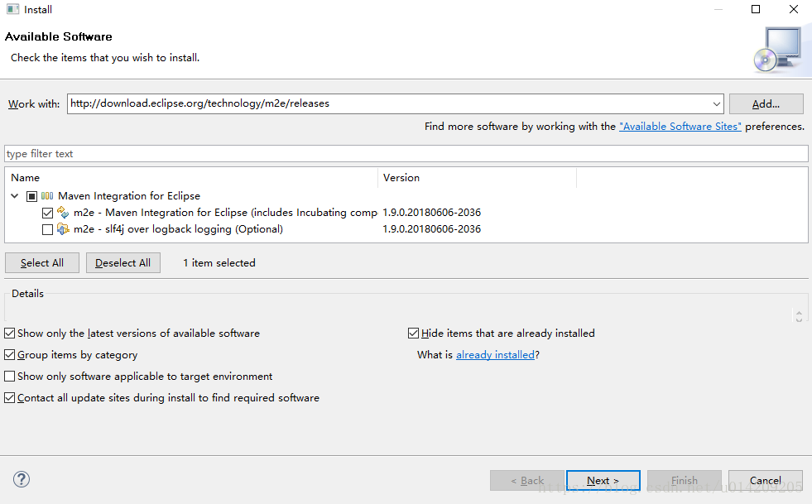This screenshot has width=812, height=504.
Task: Check m2e - slf4j over logback logging
Action: pyautogui.click(x=47, y=229)
